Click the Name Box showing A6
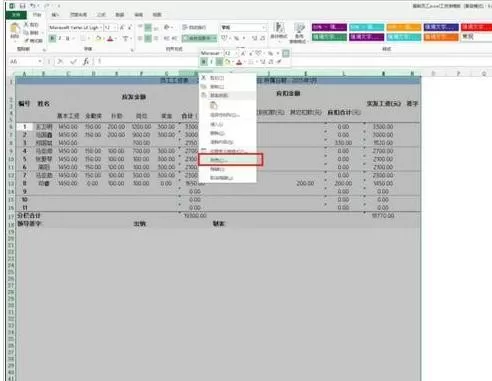The image size is (492, 381). click(x=23, y=61)
